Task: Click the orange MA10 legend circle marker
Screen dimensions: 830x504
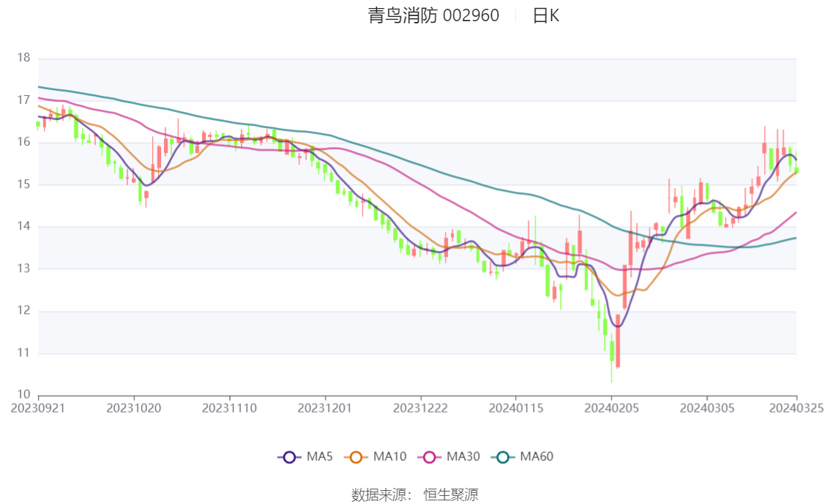Action: 358,457
